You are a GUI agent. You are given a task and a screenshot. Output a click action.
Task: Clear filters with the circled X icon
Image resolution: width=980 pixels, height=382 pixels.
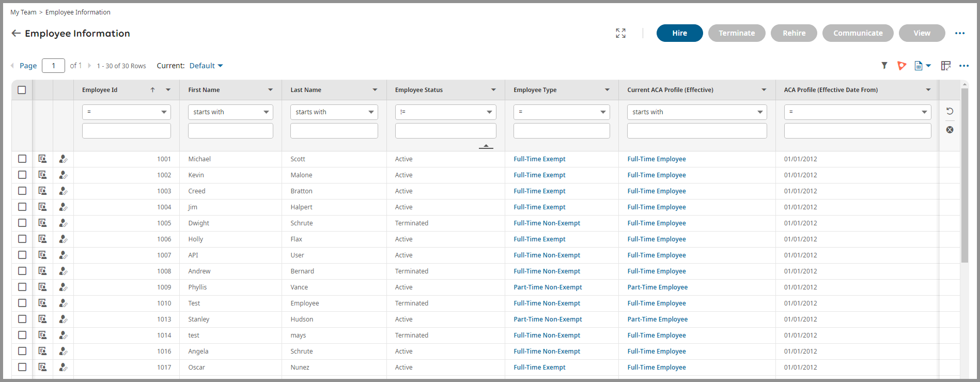(950, 130)
